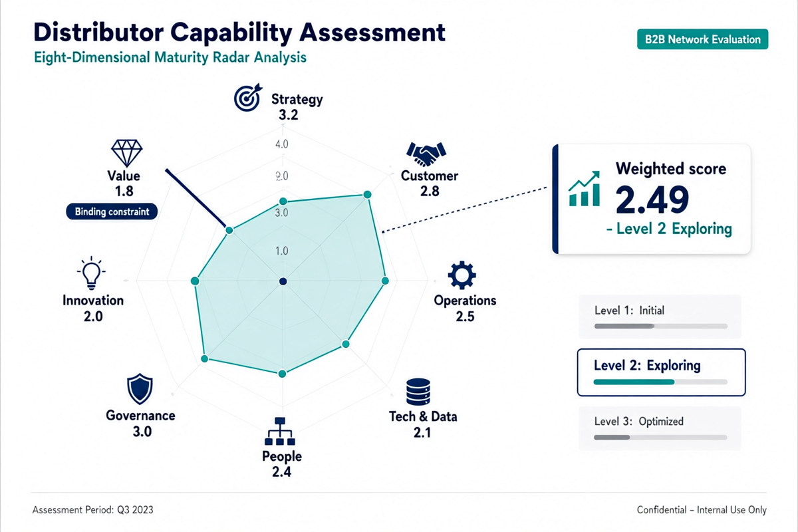
Task: Click the Operations score "2.5"
Action: click(465, 316)
